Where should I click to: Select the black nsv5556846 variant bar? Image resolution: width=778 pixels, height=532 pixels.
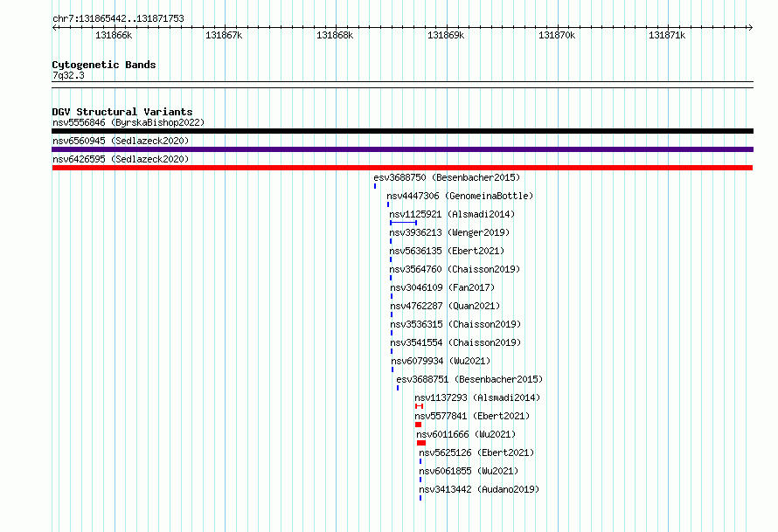click(402, 131)
